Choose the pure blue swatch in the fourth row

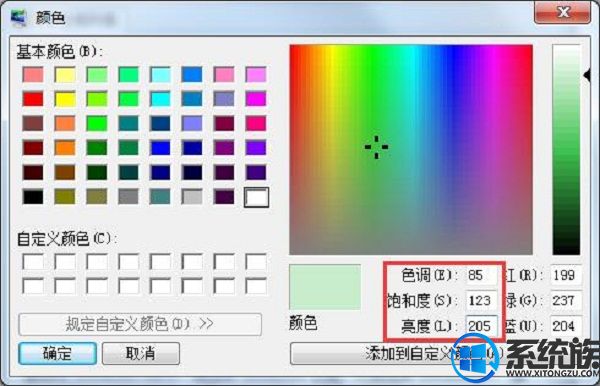tap(160, 148)
